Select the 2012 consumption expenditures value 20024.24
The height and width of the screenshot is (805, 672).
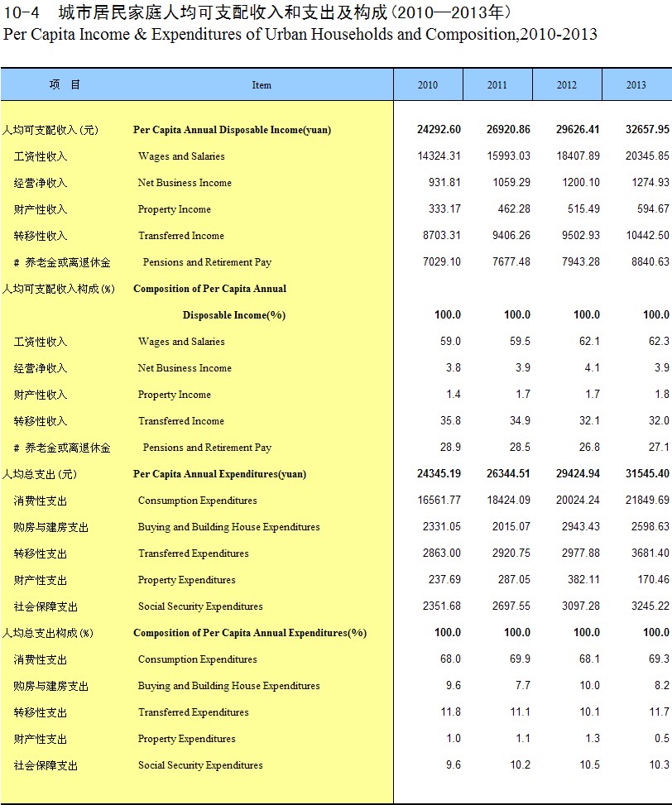578,500
